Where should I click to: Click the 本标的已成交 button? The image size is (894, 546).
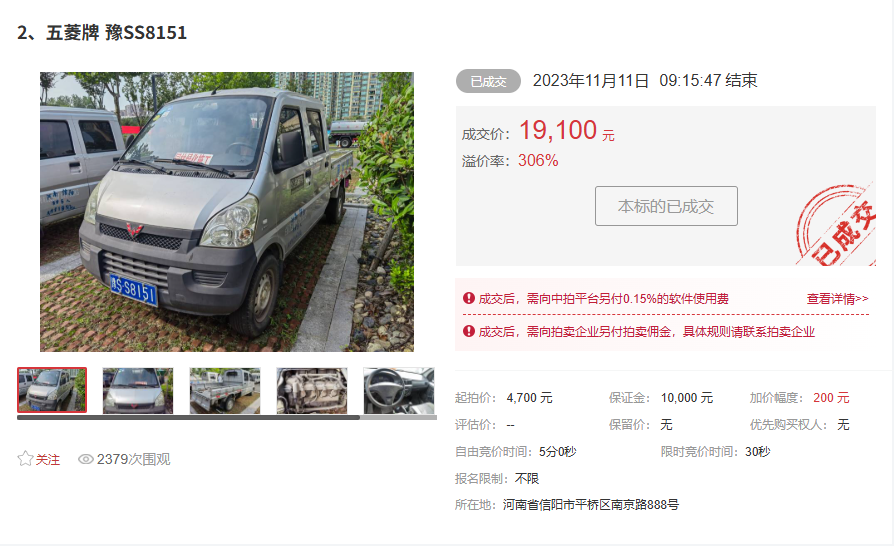pos(666,206)
